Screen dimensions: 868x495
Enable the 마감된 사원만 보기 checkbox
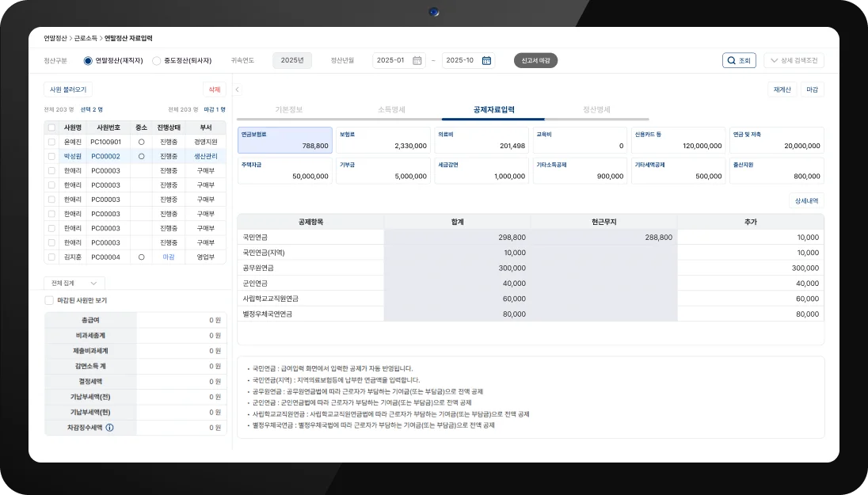click(x=49, y=301)
